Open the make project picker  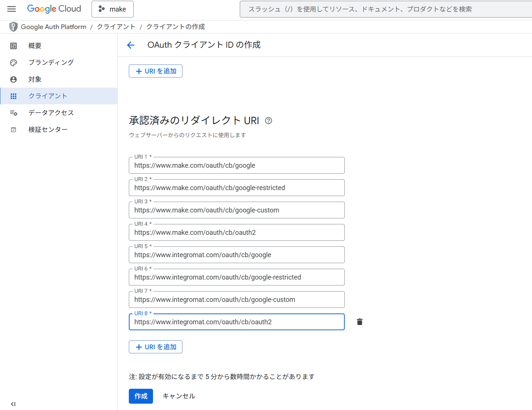(x=112, y=9)
